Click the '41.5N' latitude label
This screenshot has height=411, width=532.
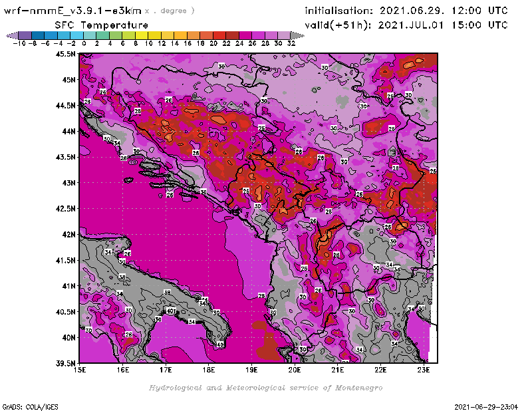point(65,260)
